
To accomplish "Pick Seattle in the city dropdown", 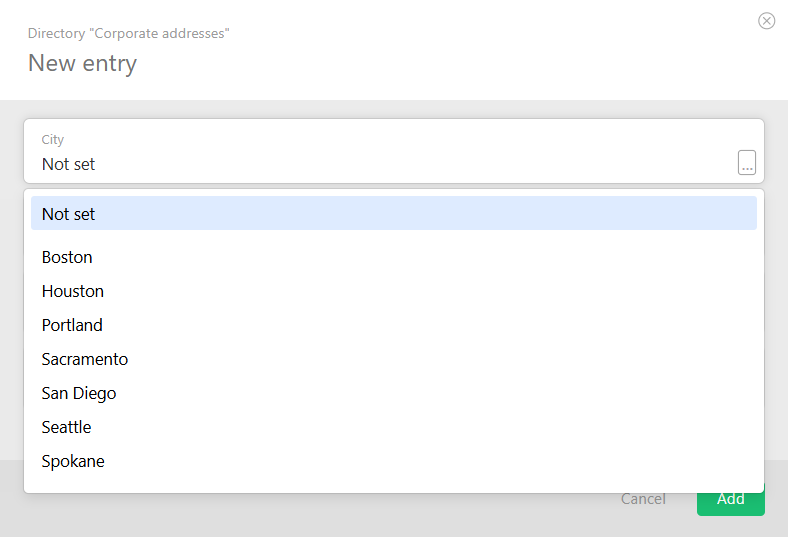I will [x=66, y=427].
